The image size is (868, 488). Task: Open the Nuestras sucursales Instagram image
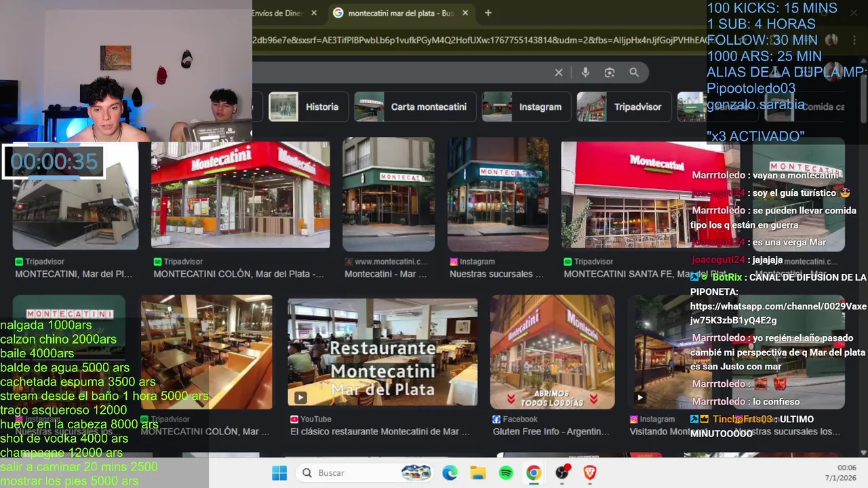pyautogui.click(x=498, y=195)
